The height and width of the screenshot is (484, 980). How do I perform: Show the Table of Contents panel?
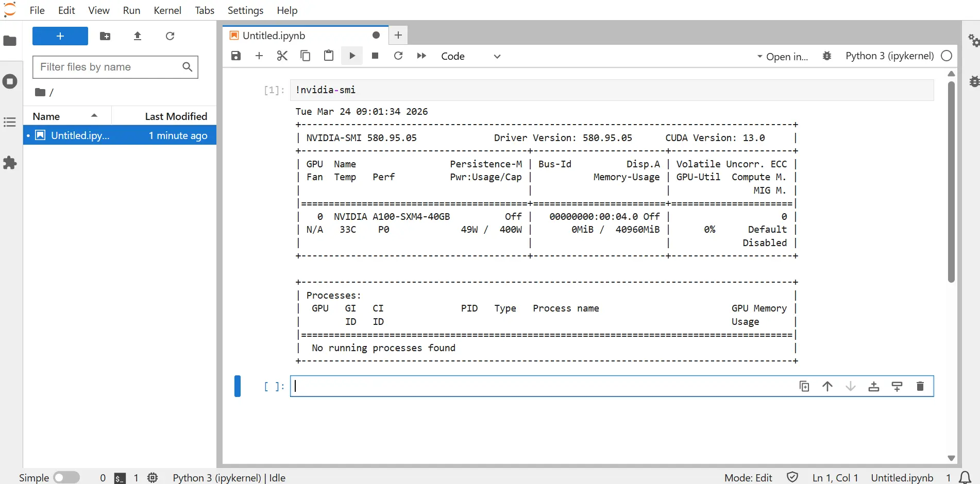click(x=10, y=122)
